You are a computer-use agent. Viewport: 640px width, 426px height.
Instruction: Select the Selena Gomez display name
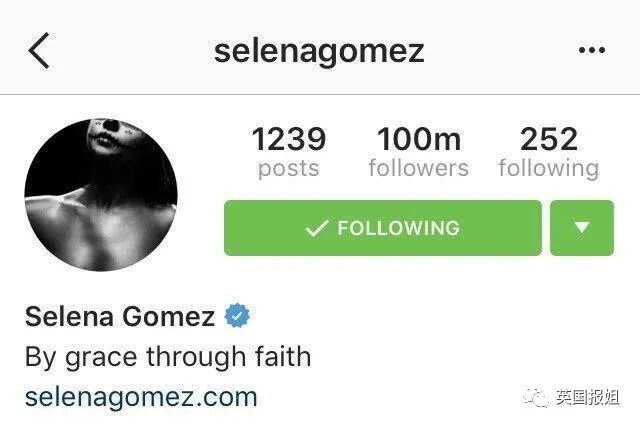point(120,316)
